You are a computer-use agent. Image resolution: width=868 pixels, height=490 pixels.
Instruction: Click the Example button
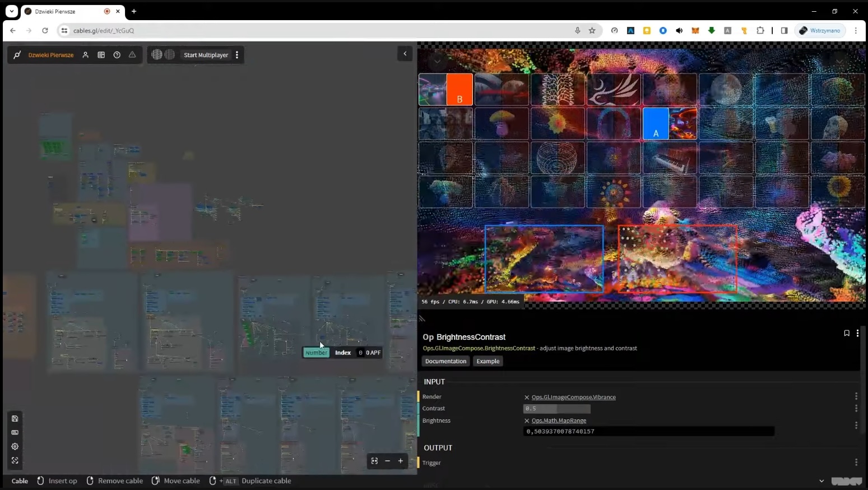point(488,362)
